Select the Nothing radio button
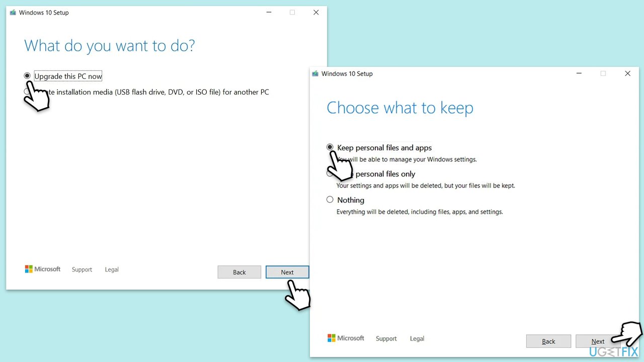 [x=330, y=200]
